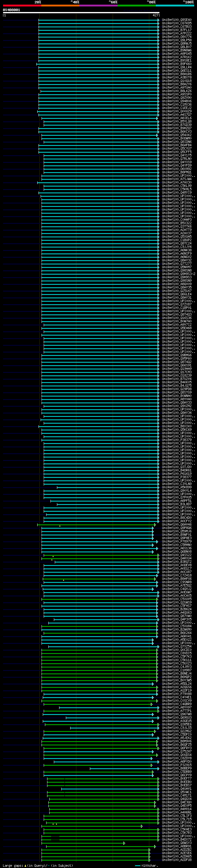197x868 pixels.
Task: Click the orange ~40% identity legend bar
Action: click(x=60, y=6)
